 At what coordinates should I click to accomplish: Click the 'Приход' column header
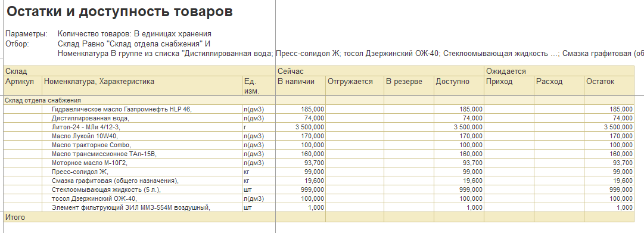(509, 86)
